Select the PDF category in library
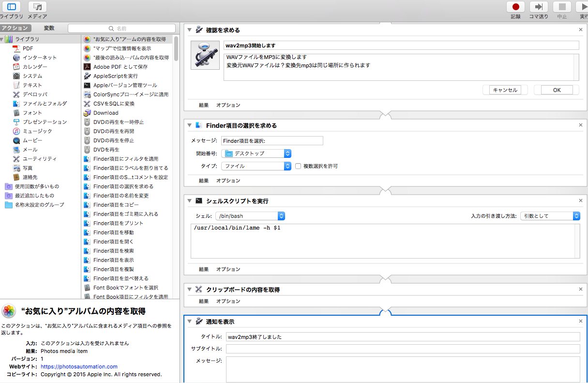This screenshot has height=383, width=588. 28,48
